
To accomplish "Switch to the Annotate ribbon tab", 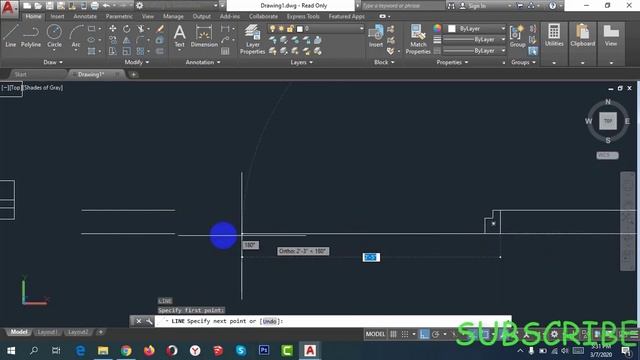I will point(85,16).
